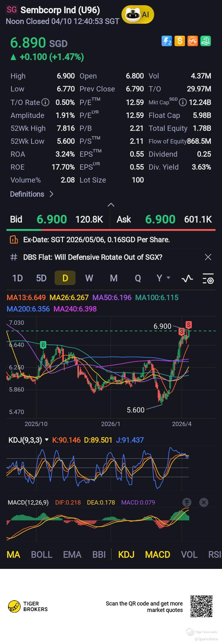Tap MACD(12,26,9) label
222x644 pixels.
pyautogui.click(x=28, y=502)
